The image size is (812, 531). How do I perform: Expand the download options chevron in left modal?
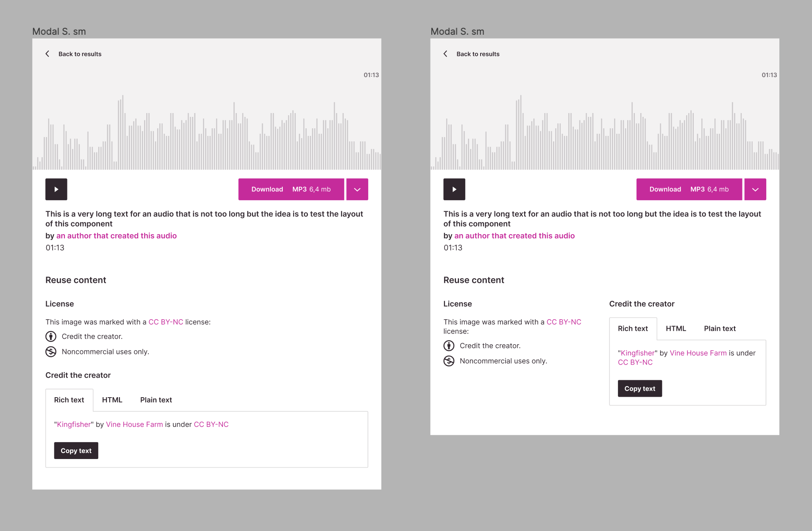click(357, 189)
